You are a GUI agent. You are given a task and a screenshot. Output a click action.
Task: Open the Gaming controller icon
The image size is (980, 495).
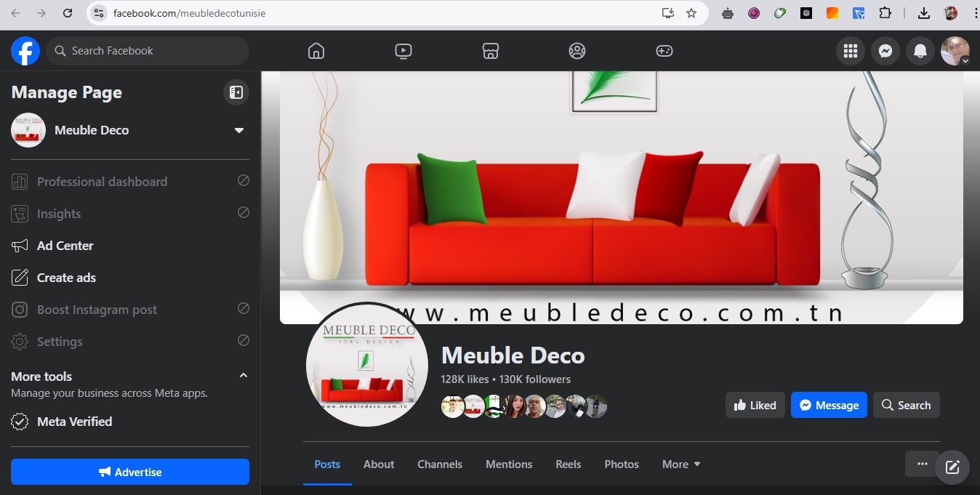[664, 51]
